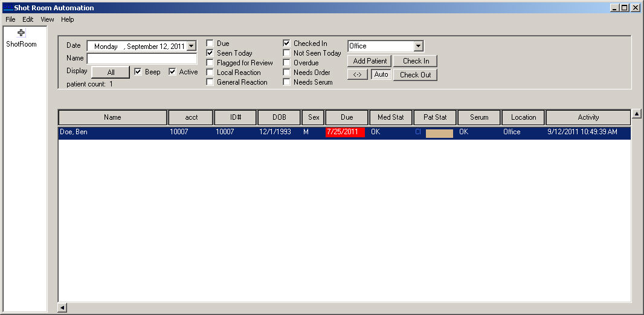Viewport: 644px width, 315px height.
Task: Sort by the Due column header
Action: click(347, 117)
